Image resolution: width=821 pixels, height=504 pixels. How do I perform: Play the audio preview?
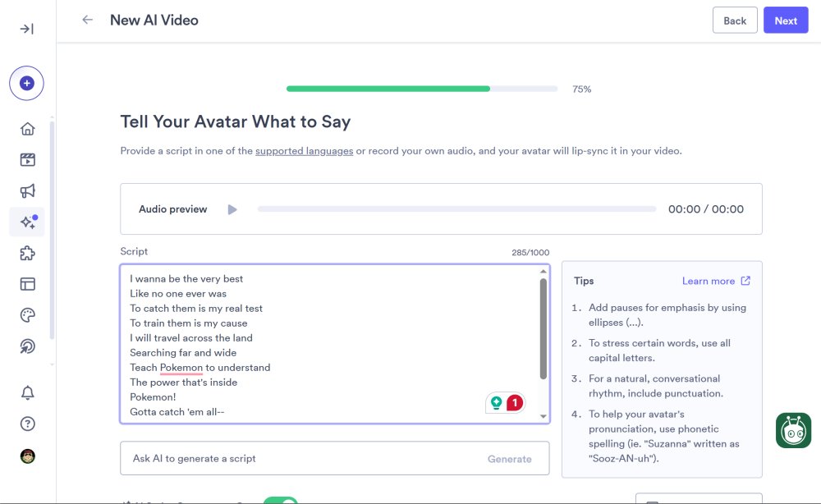(x=232, y=209)
